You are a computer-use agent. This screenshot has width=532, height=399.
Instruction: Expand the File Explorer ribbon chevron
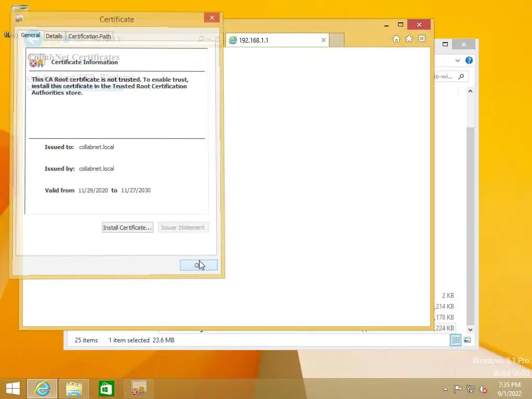click(x=457, y=60)
